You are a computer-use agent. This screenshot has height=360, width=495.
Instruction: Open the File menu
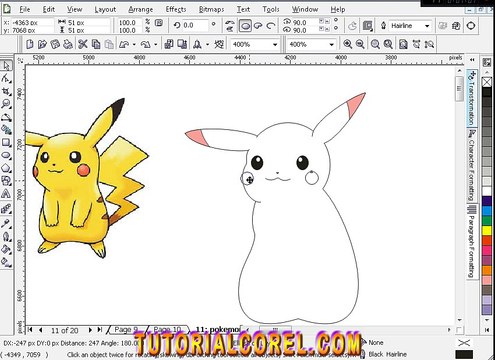click(x=25, y=10)
